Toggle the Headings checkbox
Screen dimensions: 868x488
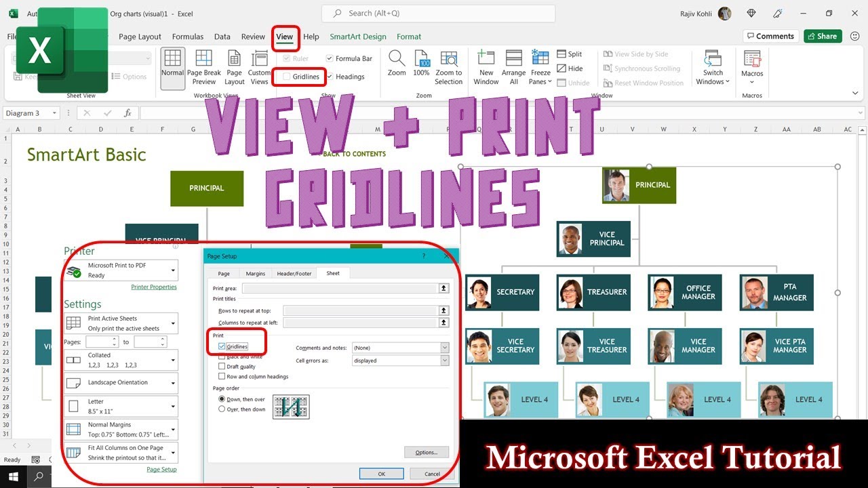tap(330, 77)
